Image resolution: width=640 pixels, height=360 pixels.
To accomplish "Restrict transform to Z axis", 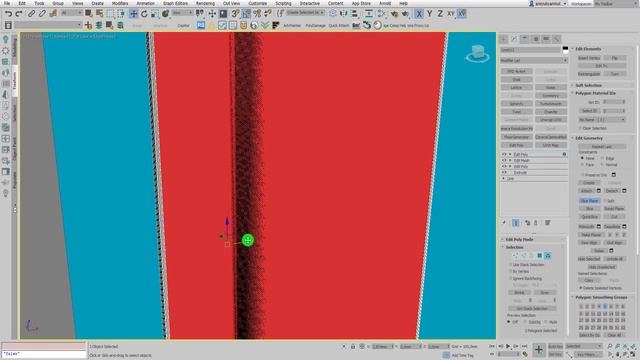I will tap(440, 14).
